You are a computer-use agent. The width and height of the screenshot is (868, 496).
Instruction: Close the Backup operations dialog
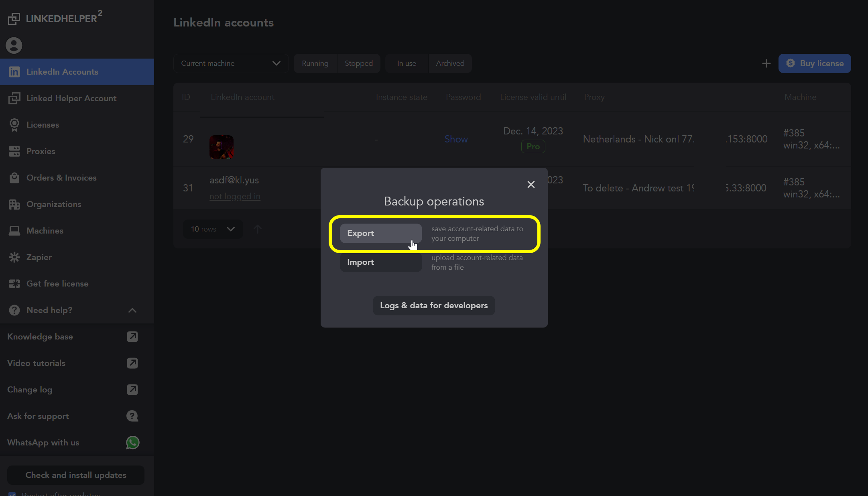coord(531,184)
